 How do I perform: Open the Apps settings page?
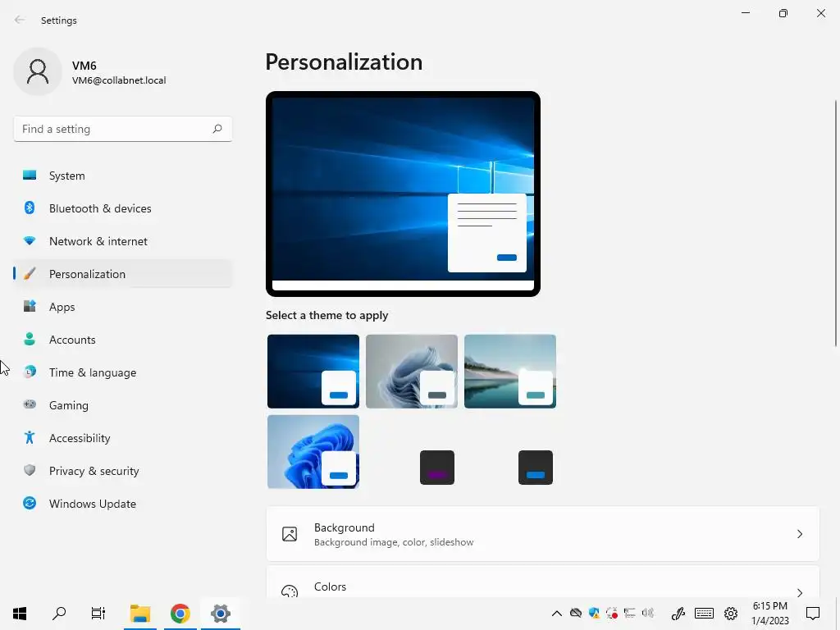pos(123,307)
